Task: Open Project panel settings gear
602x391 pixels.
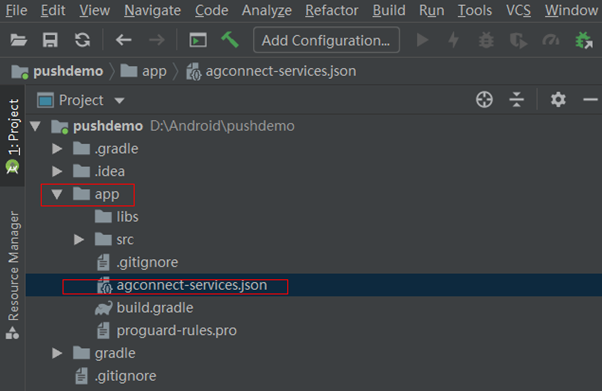Action: coord(558,100)
